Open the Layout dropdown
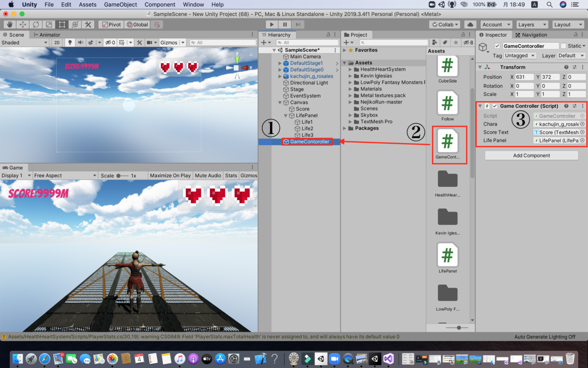 (568, 25)
